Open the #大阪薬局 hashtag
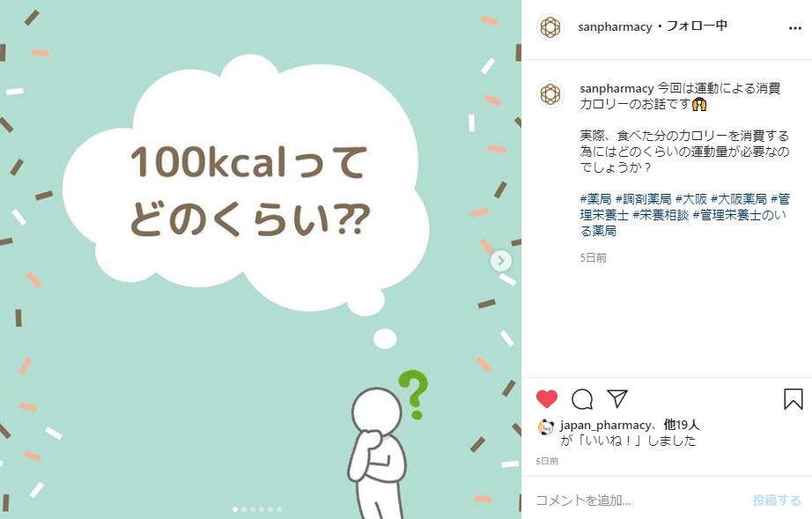This screenshot has width=812, height=519. click(739, 199)
